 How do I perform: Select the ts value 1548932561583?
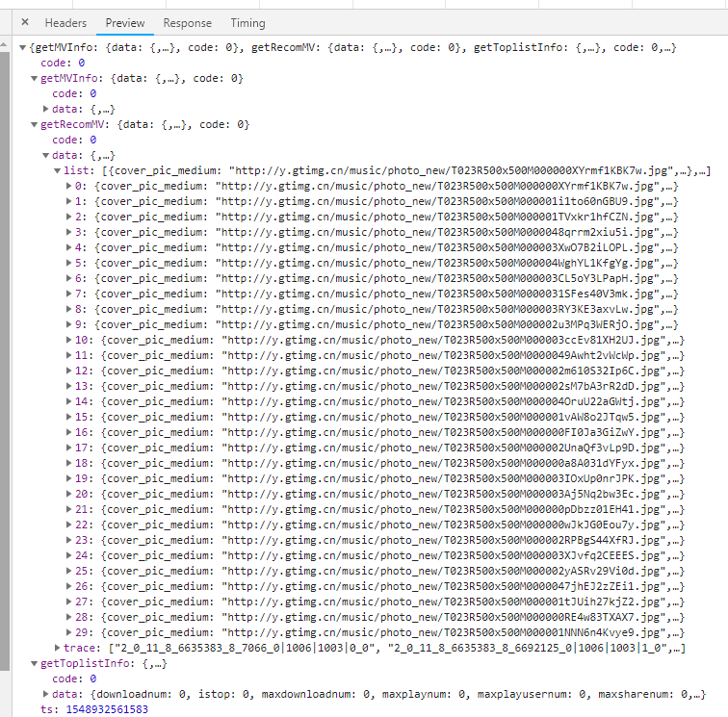(107, 709)
